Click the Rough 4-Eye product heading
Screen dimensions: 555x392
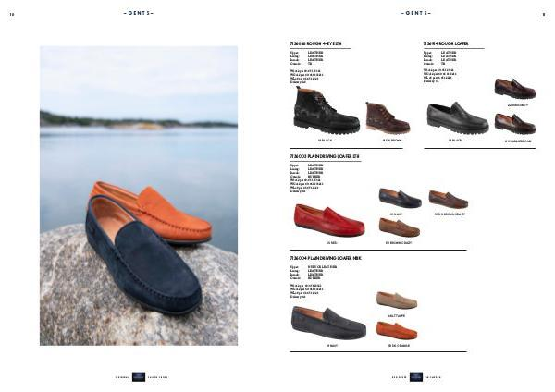click(315, 43)
